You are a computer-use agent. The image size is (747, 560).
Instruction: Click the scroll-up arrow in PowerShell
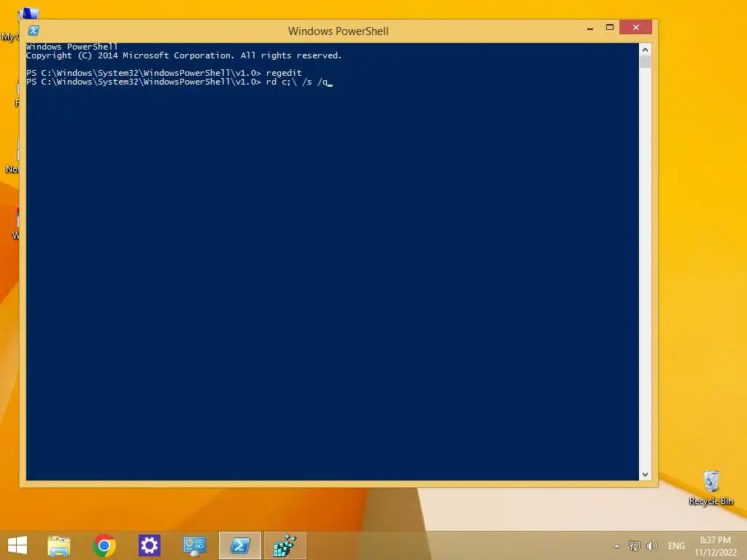coord(645,50)
